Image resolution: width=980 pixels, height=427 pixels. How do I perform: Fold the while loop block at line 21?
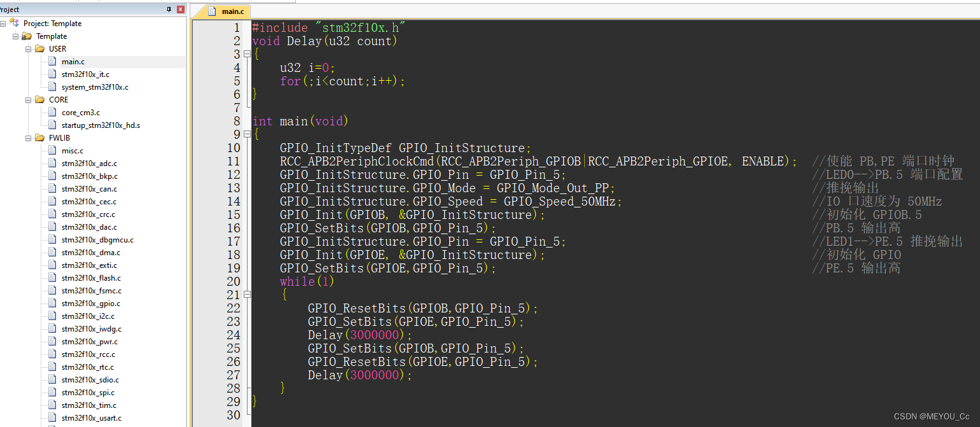(247, 295)
